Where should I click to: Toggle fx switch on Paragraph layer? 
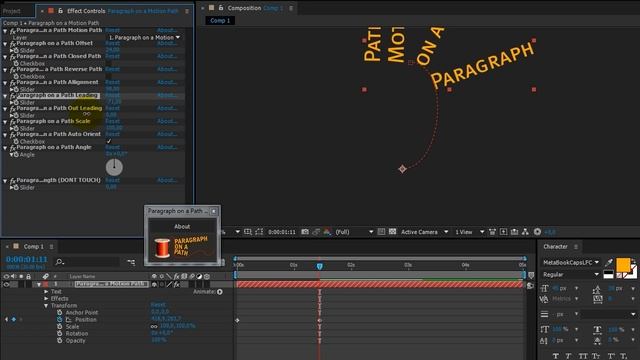(176, 284)
